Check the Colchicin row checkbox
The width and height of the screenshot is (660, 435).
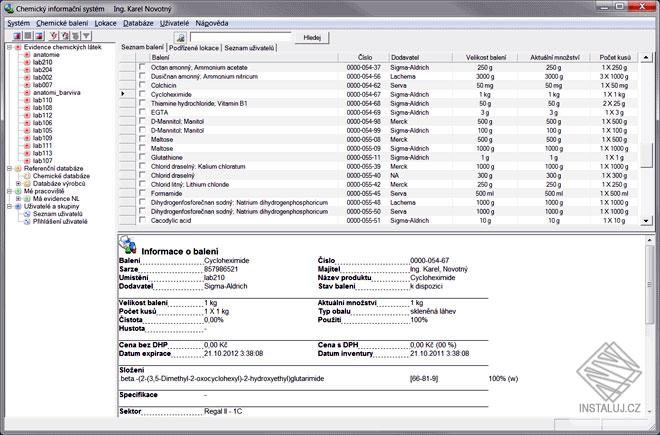142,84
